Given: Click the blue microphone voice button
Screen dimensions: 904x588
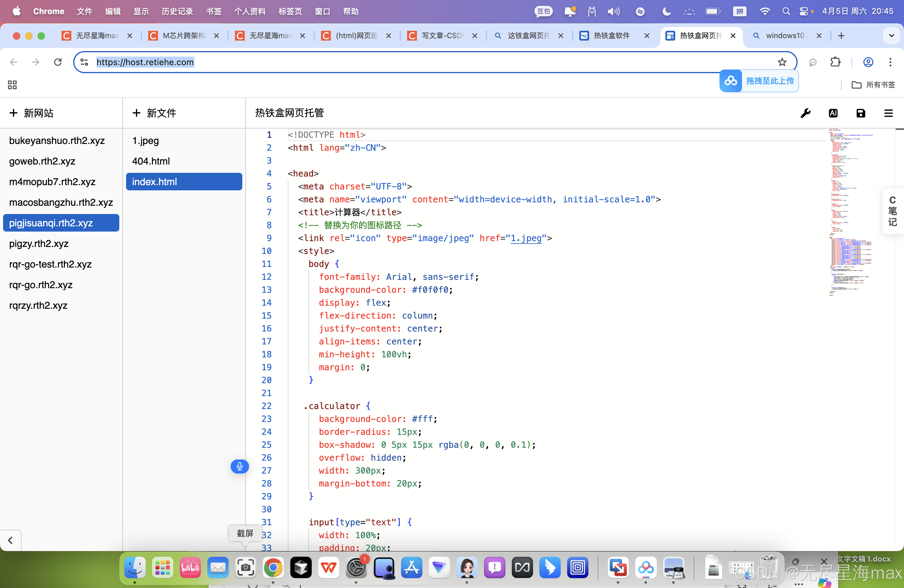Looking at the screenshot, I should pyautogui.click(x=239, y=466).
